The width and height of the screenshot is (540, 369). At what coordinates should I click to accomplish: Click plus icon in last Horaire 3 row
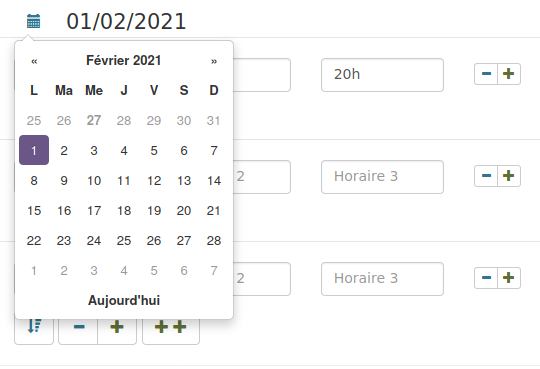[509, 278]
